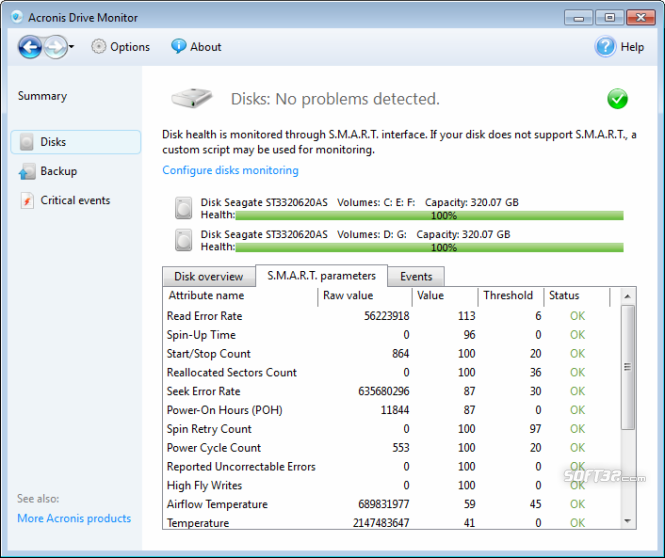665x558 pixels.
Task: Click the scrollbar down arrow
Action: [628, 521]
